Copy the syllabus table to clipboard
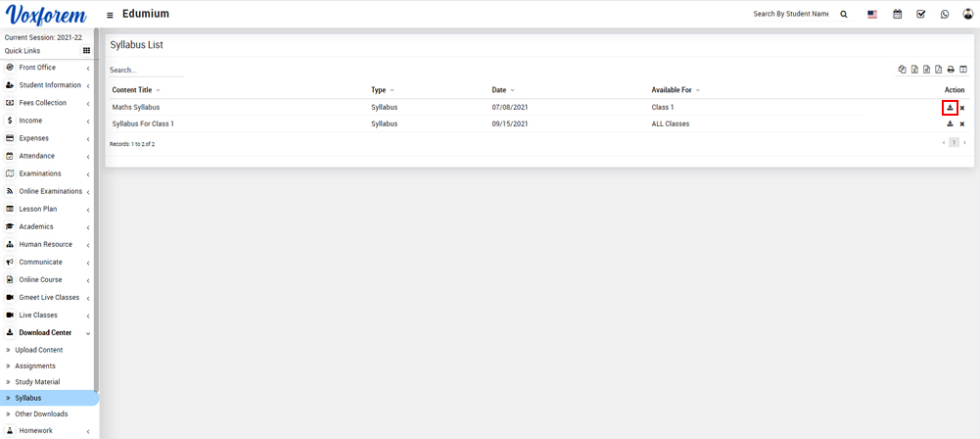Viewport: 980px width, 439px height. click(x=903, y=70)
